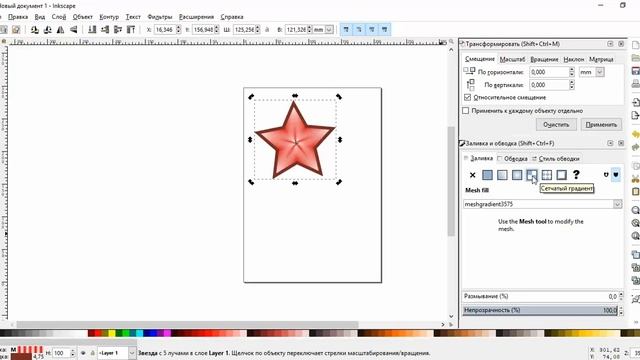Select the Radial gradient fill icon
Screen dimensions: 640x360
pyautogui.click(x=517, y=175)
